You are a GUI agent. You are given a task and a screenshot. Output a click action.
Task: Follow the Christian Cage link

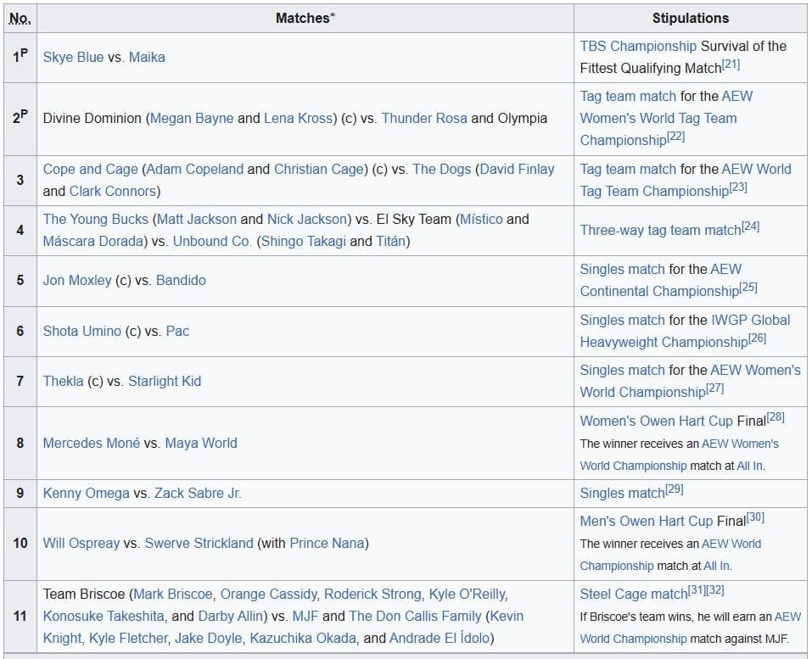(x=318, y=170)
